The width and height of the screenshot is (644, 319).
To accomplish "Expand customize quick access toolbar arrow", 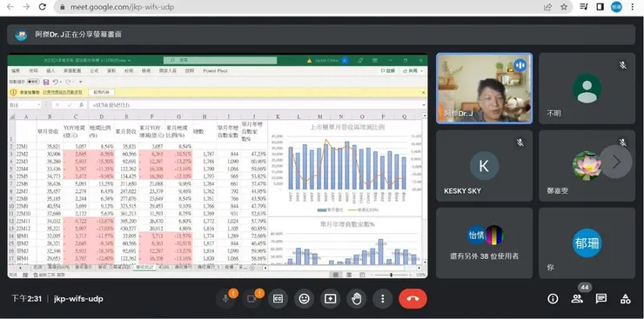I will (x=80, y=82).
